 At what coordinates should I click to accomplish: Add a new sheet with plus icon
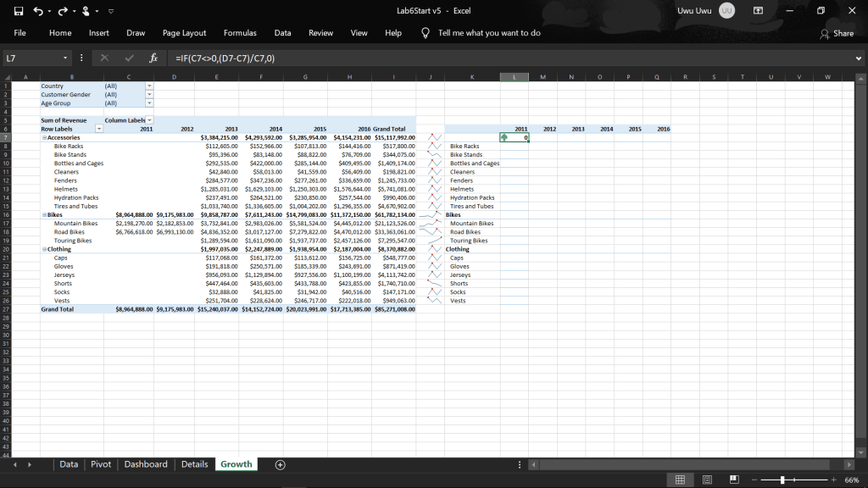click(x=280, y=464)
